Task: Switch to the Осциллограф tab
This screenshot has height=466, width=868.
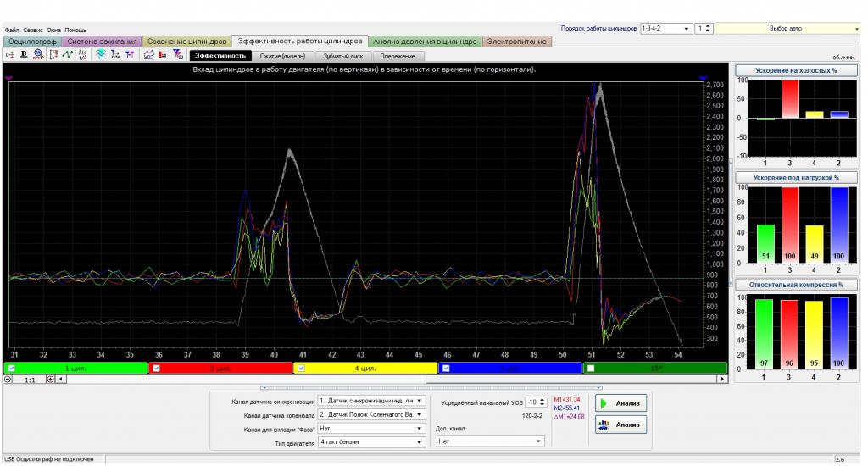Action: pos(32,42)
